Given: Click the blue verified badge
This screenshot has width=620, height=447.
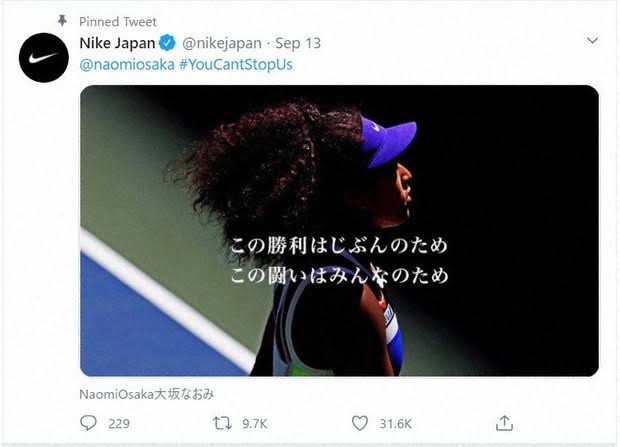Looking at the screenshot, I should 167,43.
